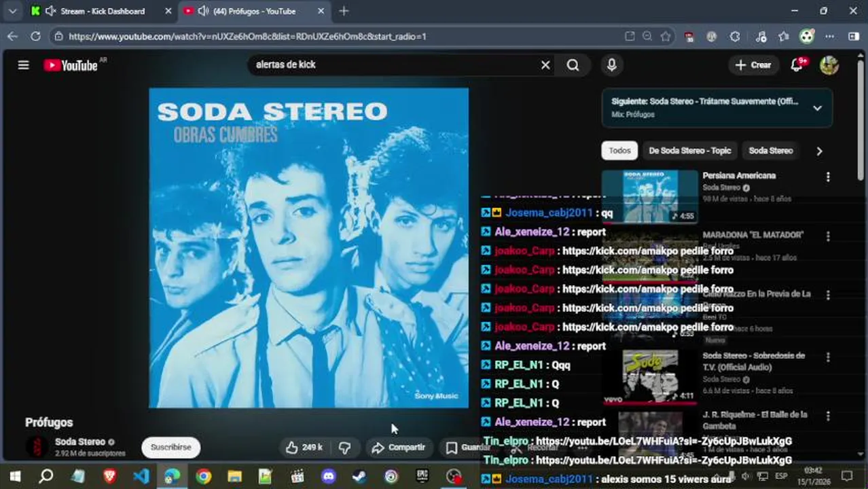Open the media control music note icon
This screenshot has width=868, height=489.
pyautogui.click(x=761, y=37)
